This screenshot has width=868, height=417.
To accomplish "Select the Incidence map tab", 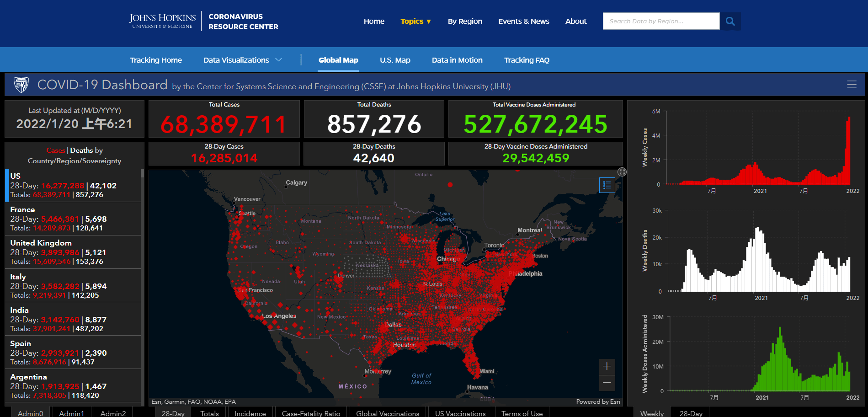I will pyautogui.click(x=250, y=413).
